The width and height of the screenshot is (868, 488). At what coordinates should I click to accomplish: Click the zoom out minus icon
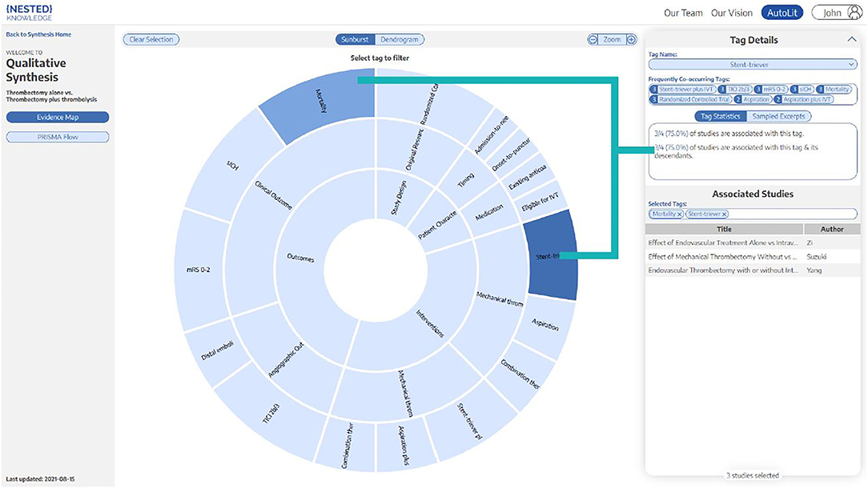[593, 39]
